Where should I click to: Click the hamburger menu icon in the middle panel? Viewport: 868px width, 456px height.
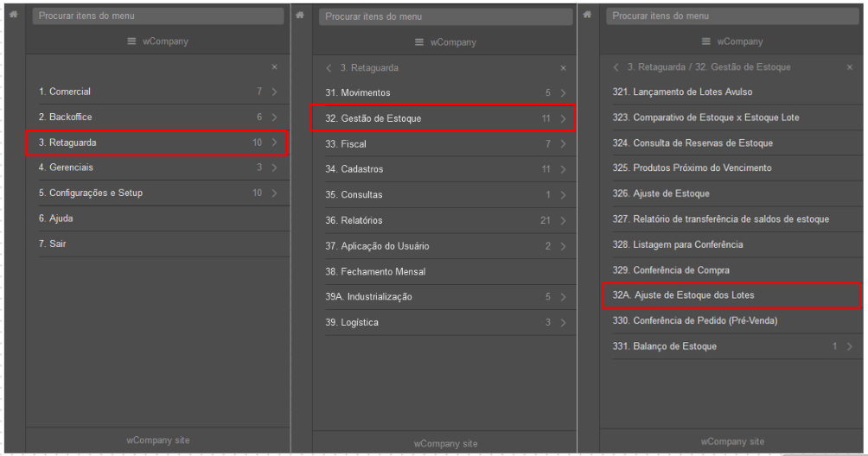point(419,42)
